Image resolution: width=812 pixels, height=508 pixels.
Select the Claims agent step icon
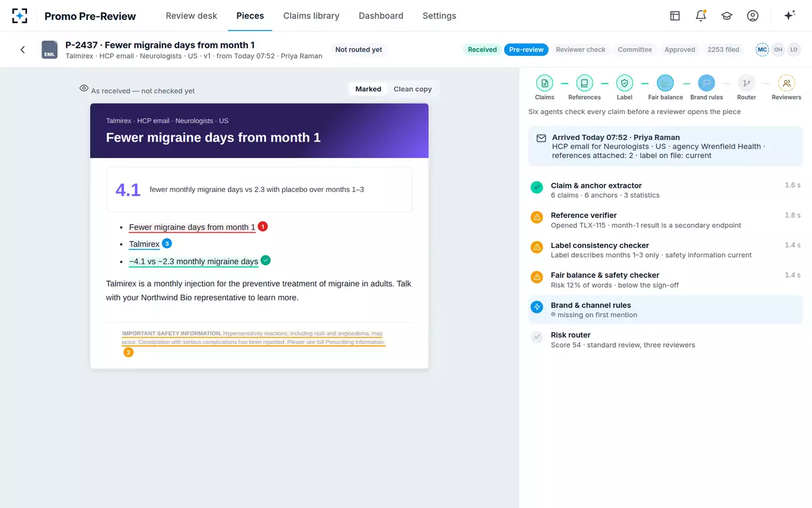pos(545,83)
